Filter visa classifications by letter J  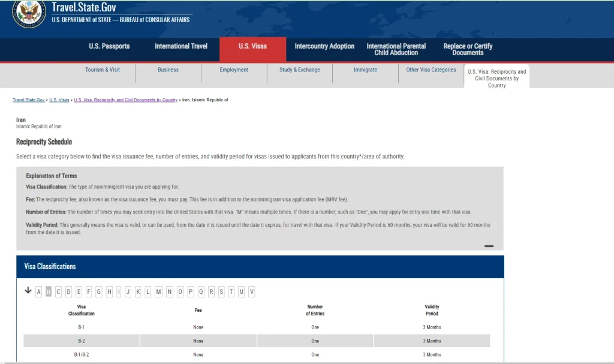point(128,291)
